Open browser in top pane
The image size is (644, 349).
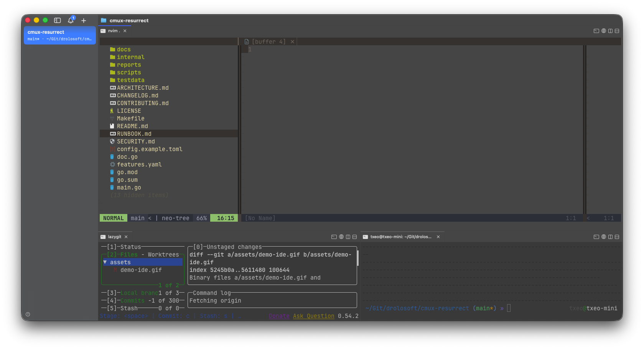tap(604, 31)
